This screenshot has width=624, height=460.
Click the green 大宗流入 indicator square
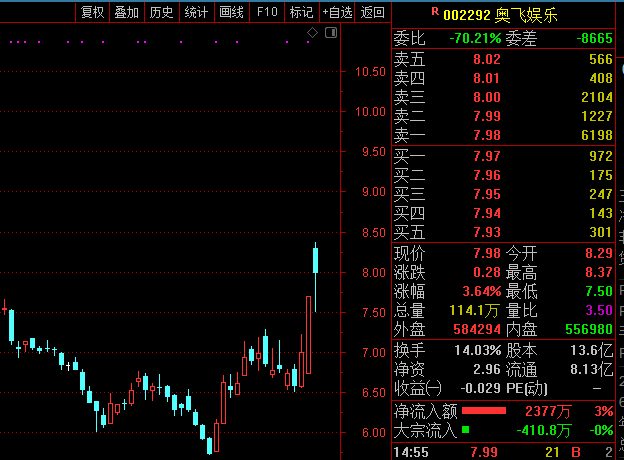pyautogui.click(x=465, y=430)
